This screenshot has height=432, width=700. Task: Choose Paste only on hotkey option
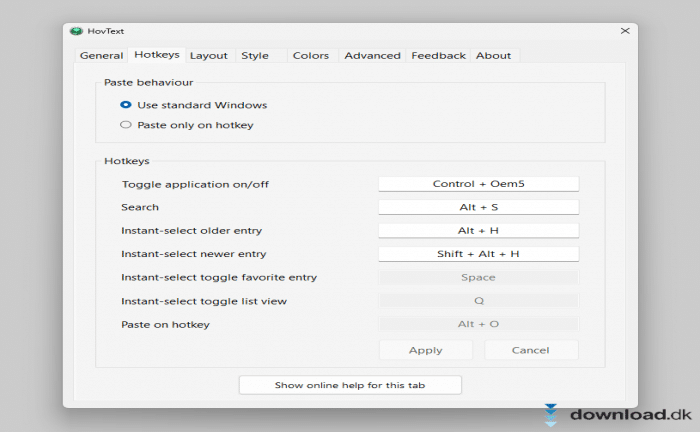click(126, 125)
